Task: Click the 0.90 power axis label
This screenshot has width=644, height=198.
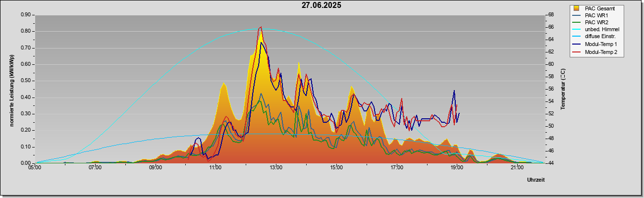Action: click(26, 15)
